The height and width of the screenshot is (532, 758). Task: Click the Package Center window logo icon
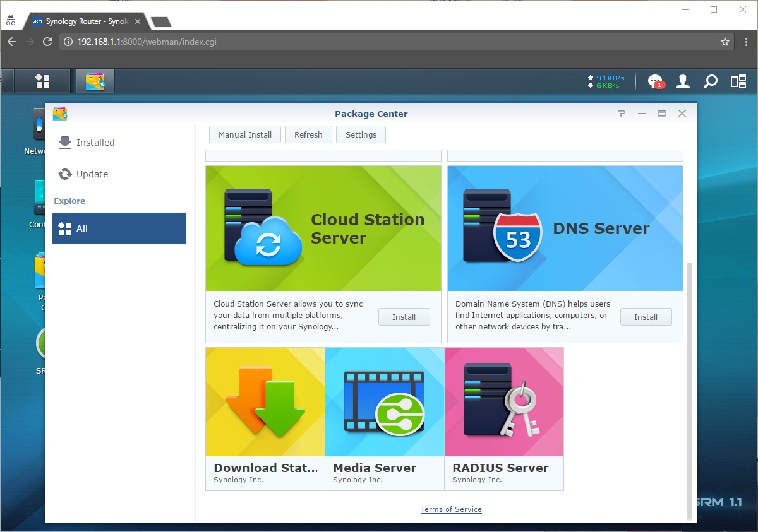[x=60, y=114]
